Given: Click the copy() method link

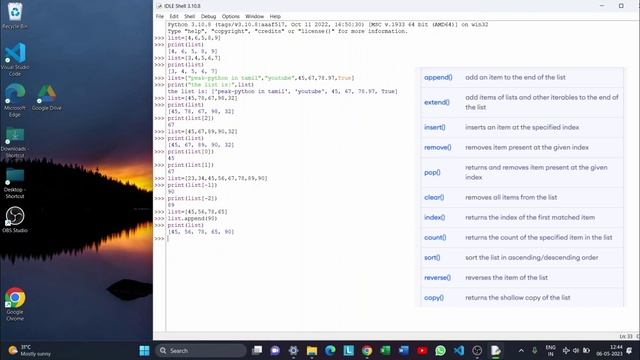Looking at the screenshot, I should (x=434, y=298).
